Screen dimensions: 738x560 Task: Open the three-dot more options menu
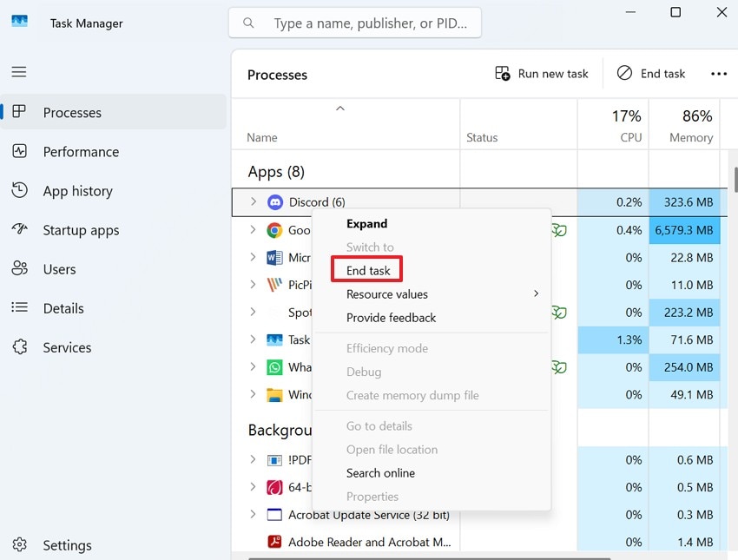pyautogui.click(x=719, y=73)
